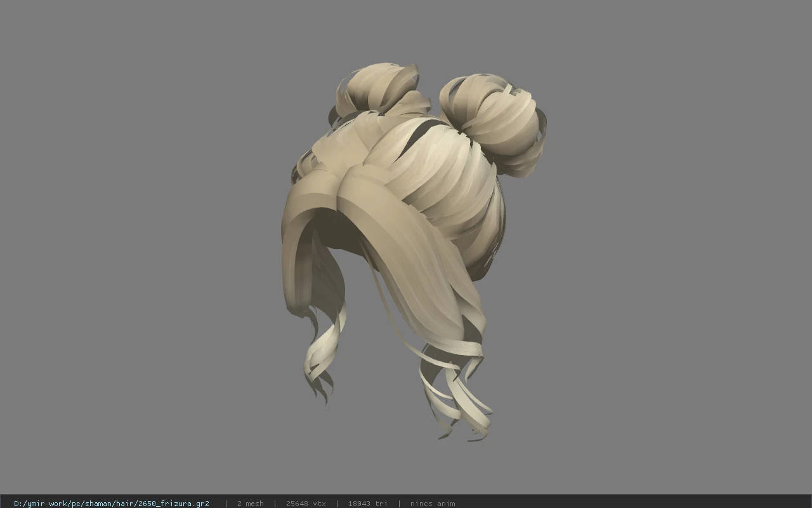Click the "18043 tri" triangle count
This screenshot has width=812, height=508.
pos(368,504)
